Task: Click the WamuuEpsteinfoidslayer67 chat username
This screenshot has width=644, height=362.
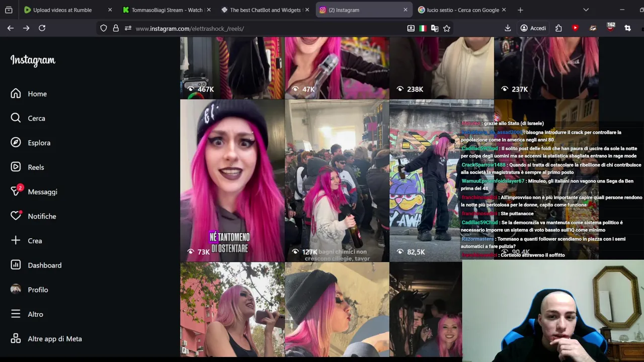Action: click(x=493, y=181)
